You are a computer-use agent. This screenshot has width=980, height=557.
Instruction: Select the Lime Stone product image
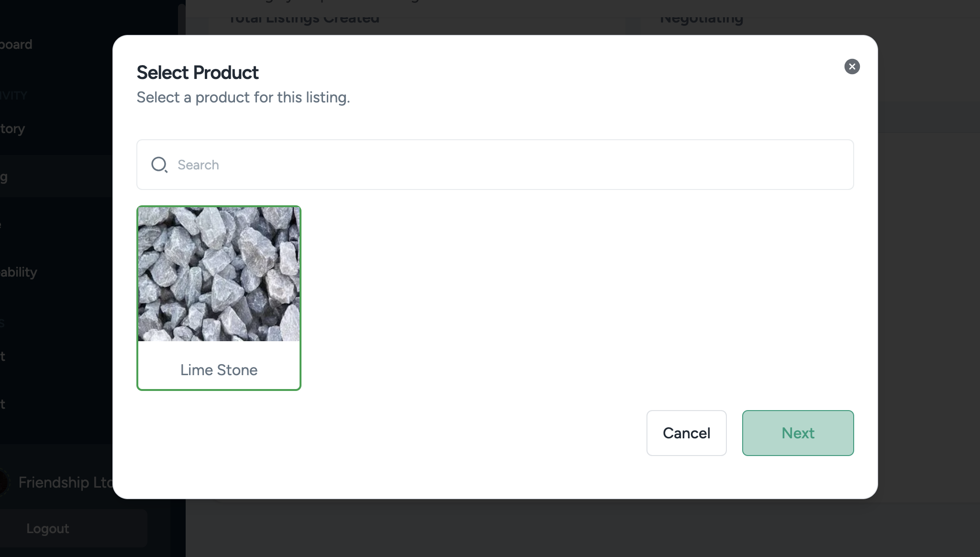[x=219, y=274]
